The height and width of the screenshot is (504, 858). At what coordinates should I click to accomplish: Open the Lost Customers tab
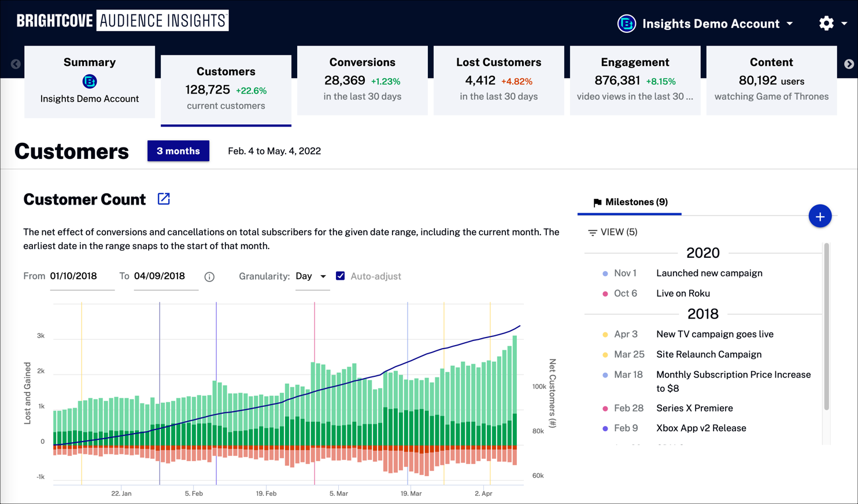pos(498,80)
